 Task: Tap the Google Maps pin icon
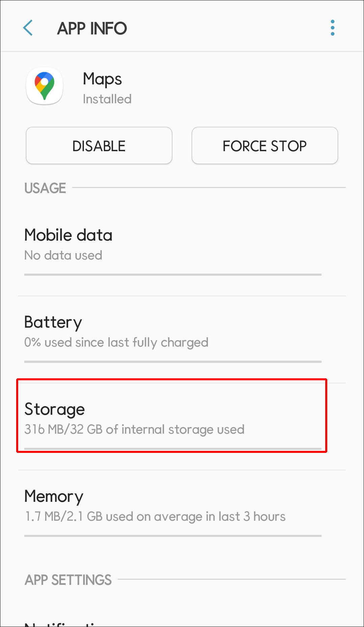pyautogui.click(x=44, y=86)
